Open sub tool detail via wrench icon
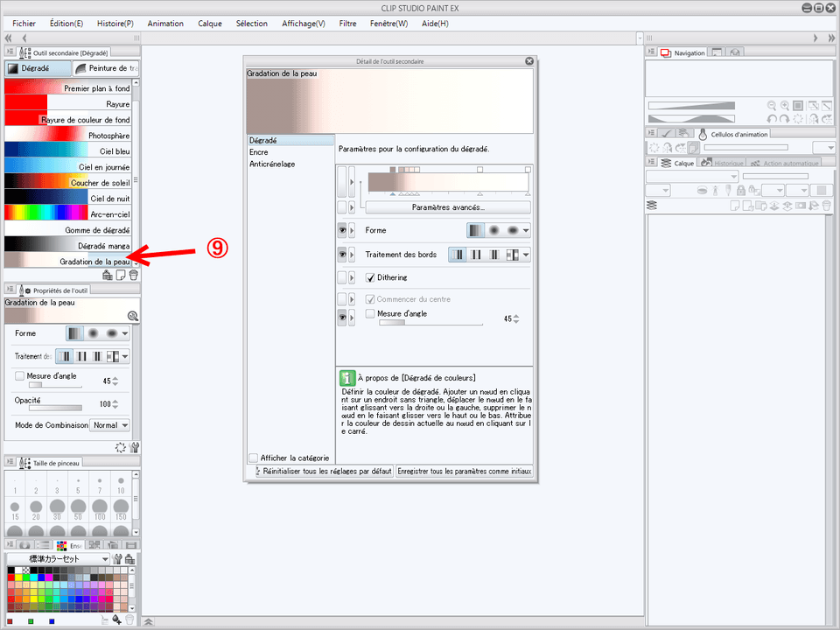The image size is (840, 630). click(135, 447)
